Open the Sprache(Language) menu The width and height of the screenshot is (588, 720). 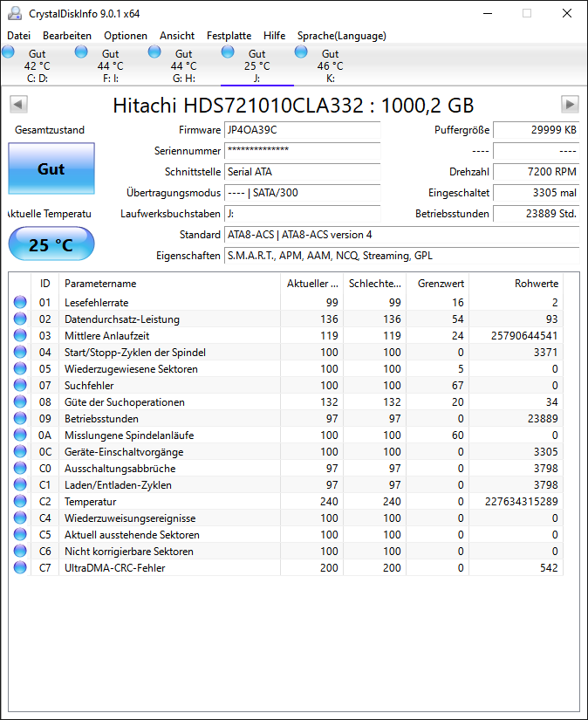342,36
